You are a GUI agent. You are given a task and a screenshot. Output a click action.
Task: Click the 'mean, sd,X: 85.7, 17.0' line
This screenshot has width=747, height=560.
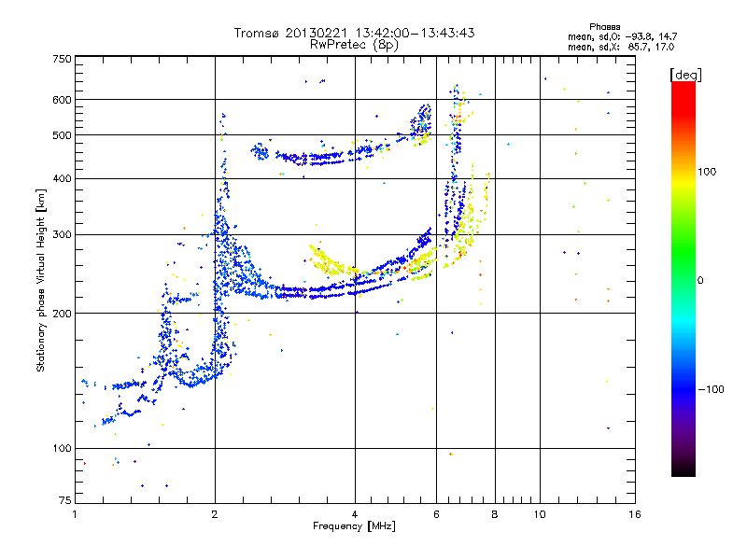point(621,48)
